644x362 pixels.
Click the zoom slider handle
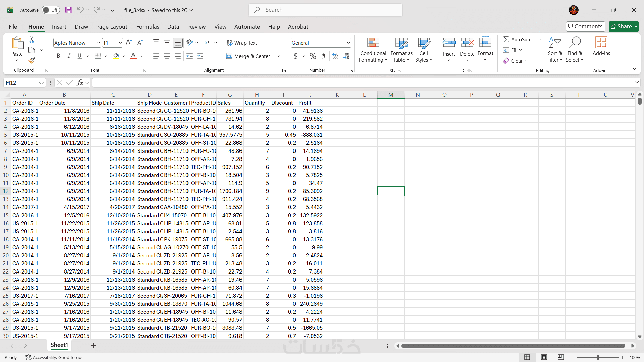(x=598, y=357)
